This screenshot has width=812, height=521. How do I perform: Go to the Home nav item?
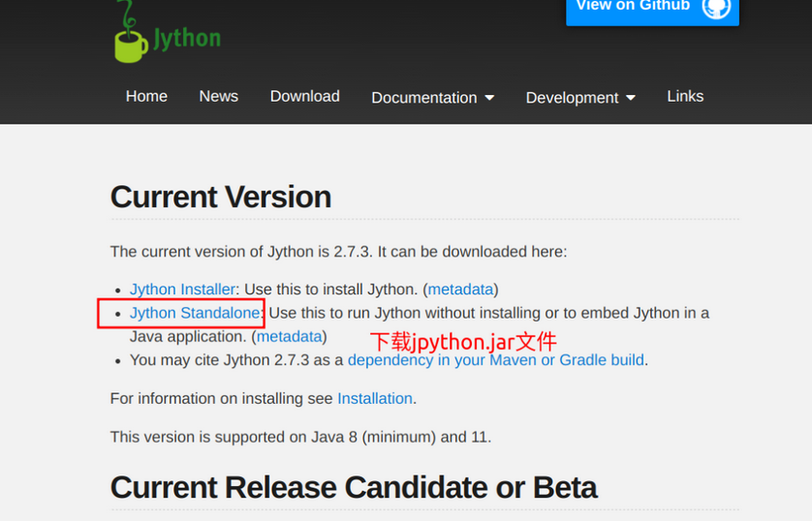click(x=146, y=96)
